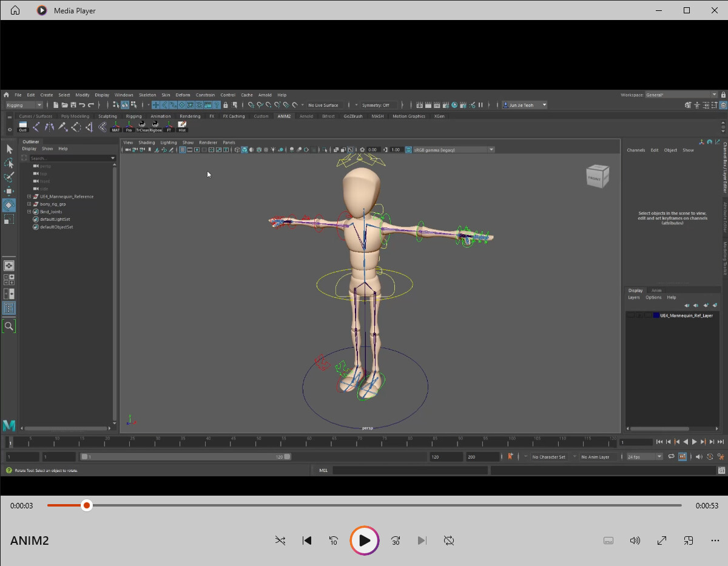The width and height of the screenshot is (728, 566).
Task: Click the MAT shelf icon
Action: 115,126
